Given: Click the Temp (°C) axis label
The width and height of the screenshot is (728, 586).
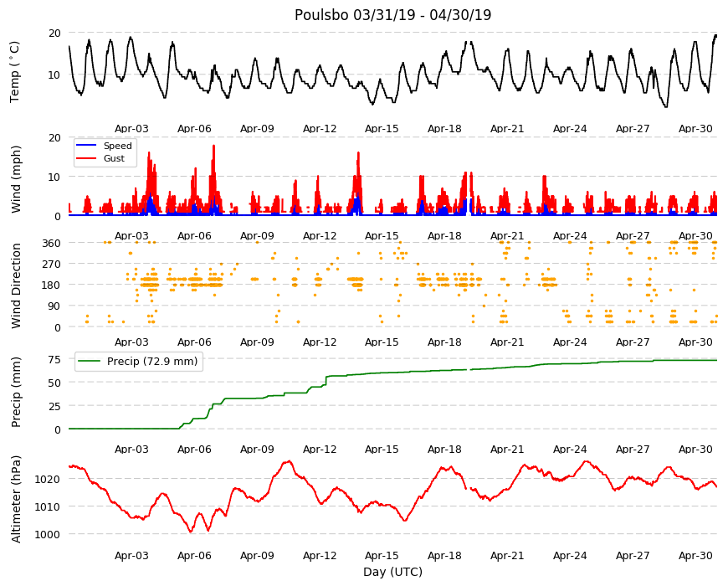Looking at the screenshot, I should 15,72.
